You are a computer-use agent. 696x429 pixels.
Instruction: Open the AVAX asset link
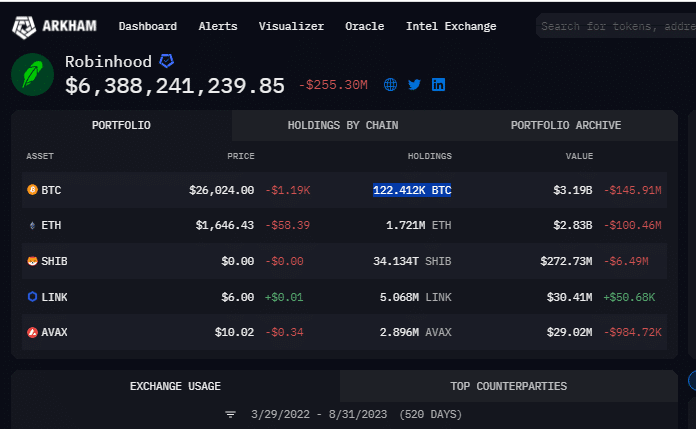click(x=55, y=332)
